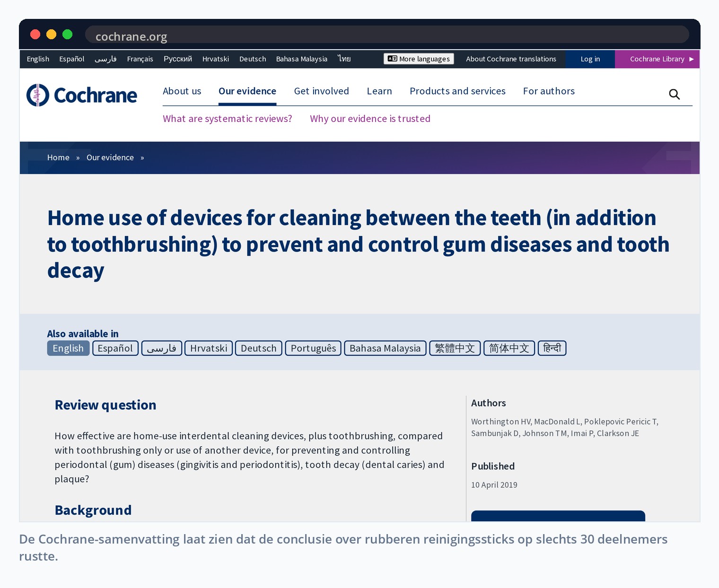Choose Persian (فارسی) in the top bar
The image size is (719, 588).
[105, 59]
